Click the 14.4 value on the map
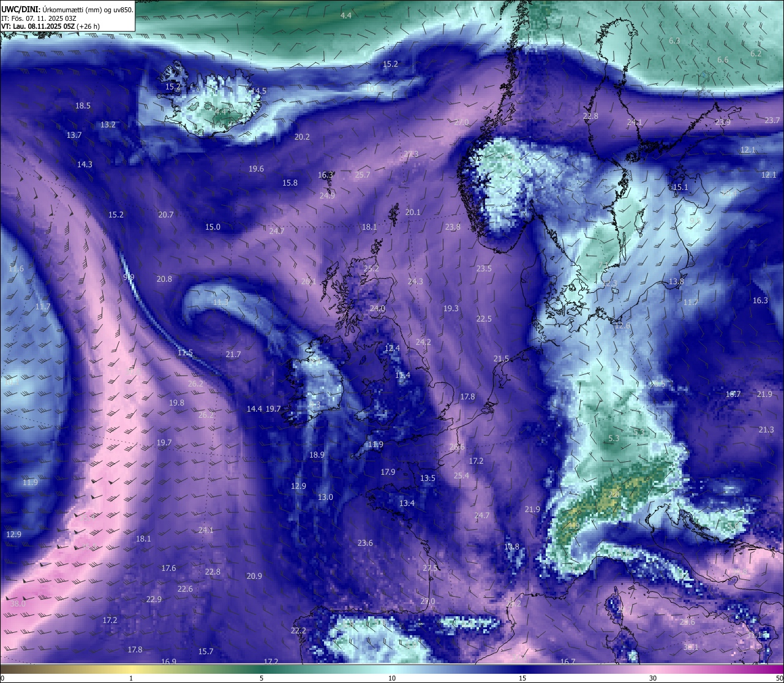 click(x=254, y=409)
